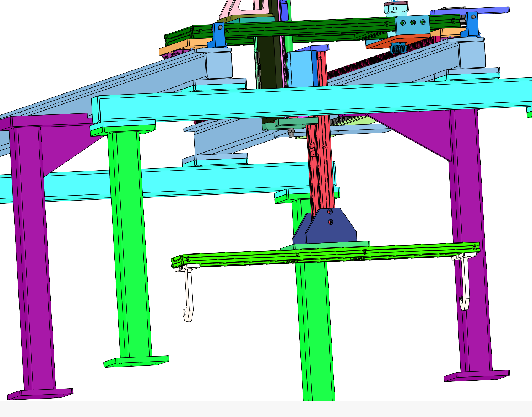Pick the right blue bearing block
Screen dimensions: 532x417
472,25
